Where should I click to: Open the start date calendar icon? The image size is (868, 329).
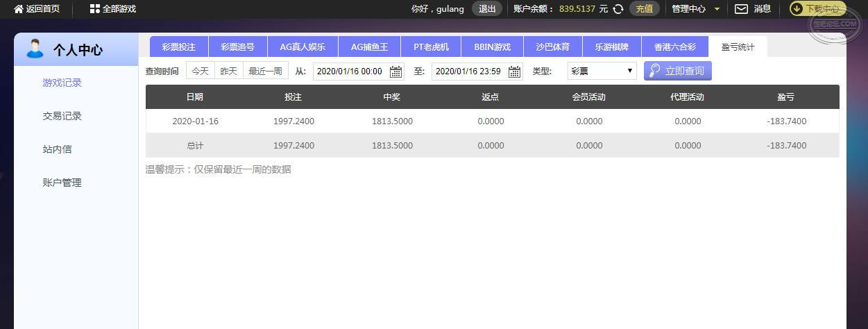pyautogui.click(x=396, y=71)
